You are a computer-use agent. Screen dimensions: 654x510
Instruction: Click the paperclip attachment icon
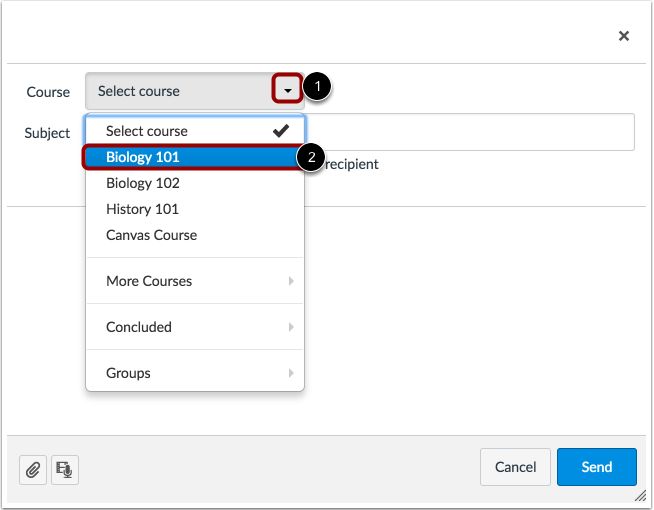coord(33,470)
